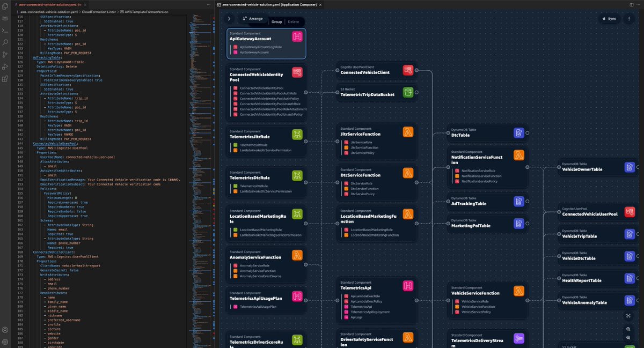Click the TelemetricsJitrRule IoT rule icon
Viewport: 644px width, 348px height.
point(298,134)
